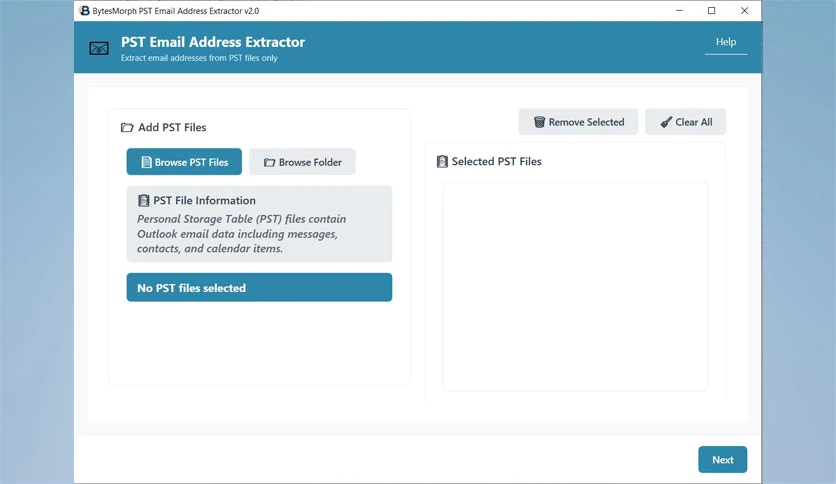The image size is (836, 484).
Task: Click the 'Add PST Files' label
Action: 172,127
